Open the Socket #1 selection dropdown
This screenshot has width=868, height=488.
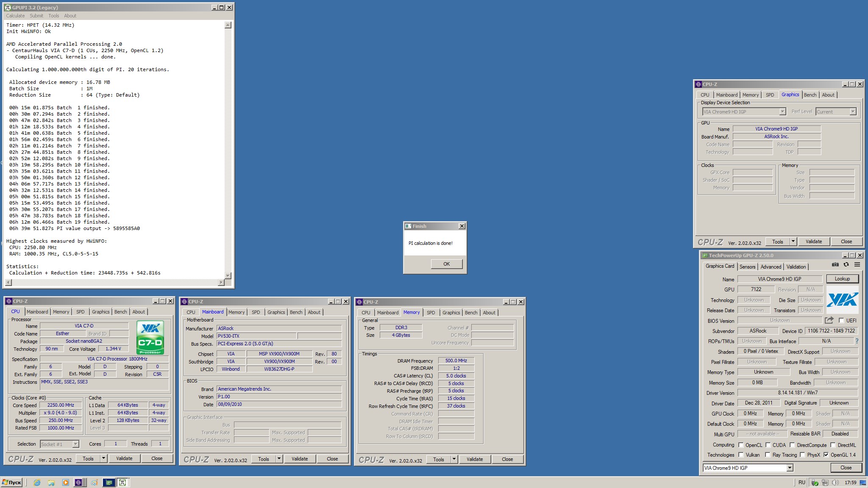(x=75, y=444)
